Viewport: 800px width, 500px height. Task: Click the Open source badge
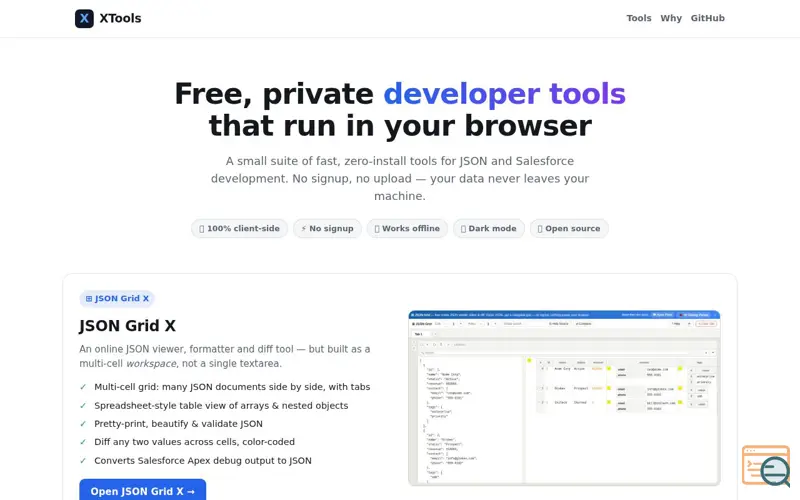point(569,229)
